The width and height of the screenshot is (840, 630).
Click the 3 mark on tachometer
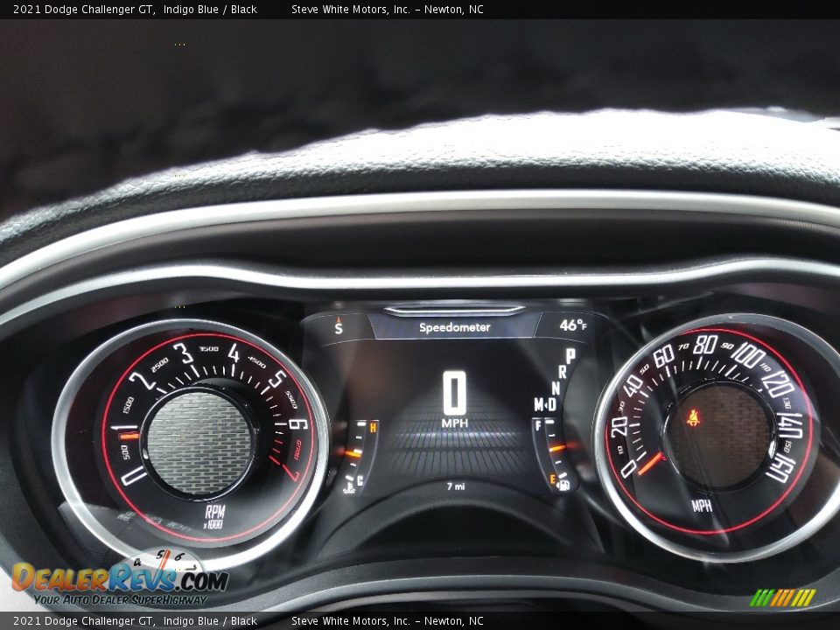pyautogui.click(x=183, y=353)
